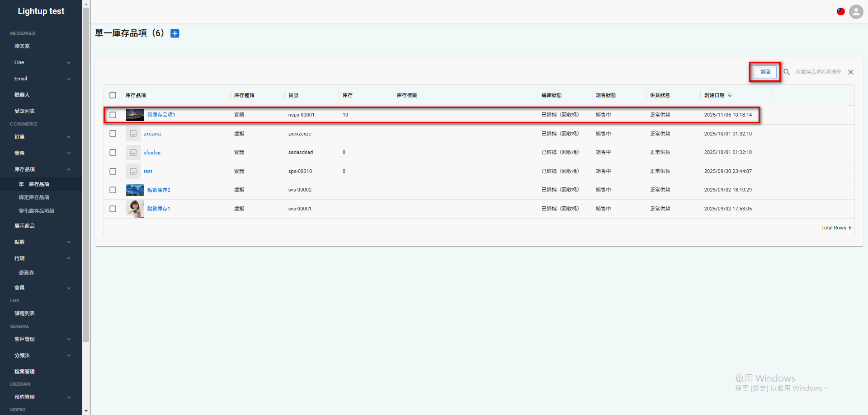The width and height of the screenshot is (868, 415).
Task: Open the 新庫存品項1 item link
Action: click(x=161, y=115)
